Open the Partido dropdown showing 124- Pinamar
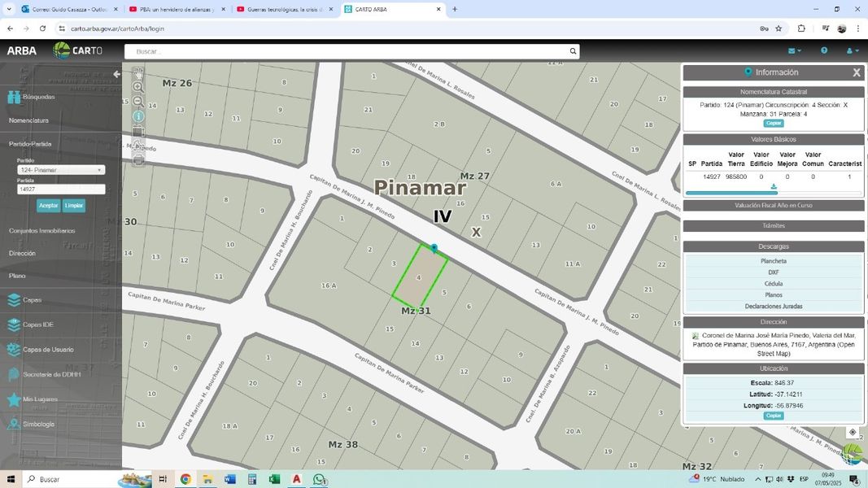Image resolution: width=868 pixels, height=488 pixels. (x=61, y=170)
